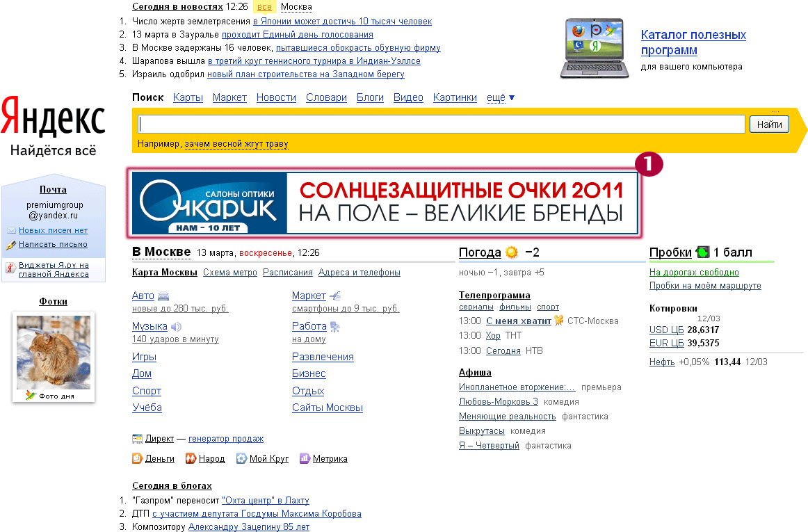Click the Расписания link

[288, 272]
